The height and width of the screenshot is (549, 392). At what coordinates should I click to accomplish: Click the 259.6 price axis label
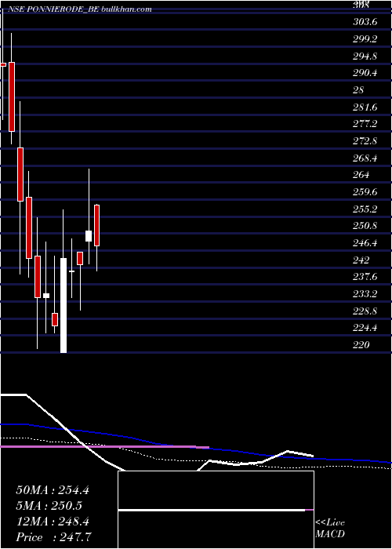pos(365,192)
